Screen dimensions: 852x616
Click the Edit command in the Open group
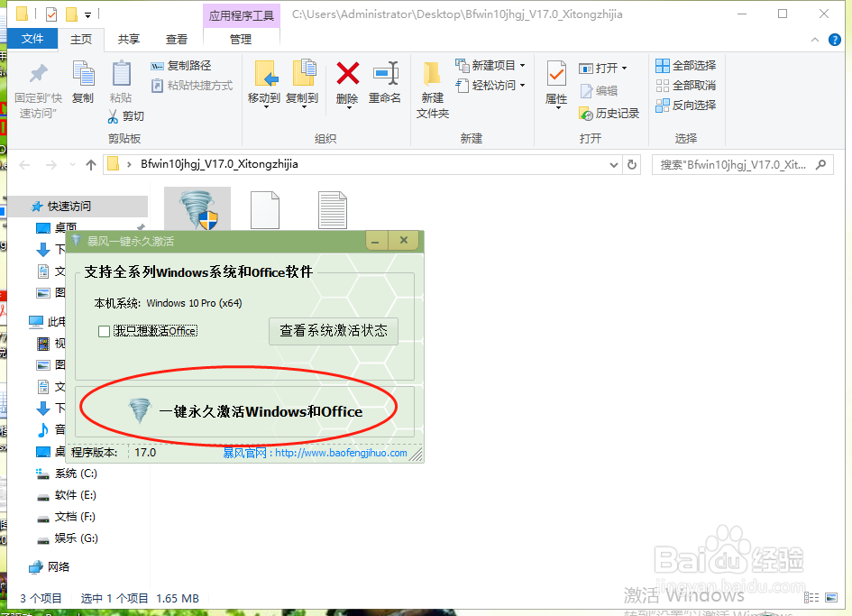point(599,91)
